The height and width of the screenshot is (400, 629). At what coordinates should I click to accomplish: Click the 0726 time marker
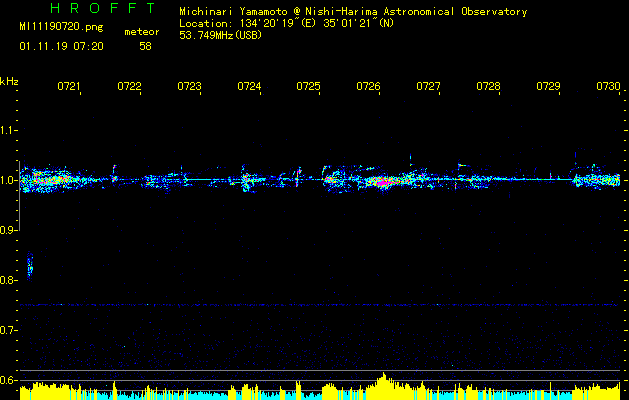coord(369,86)
